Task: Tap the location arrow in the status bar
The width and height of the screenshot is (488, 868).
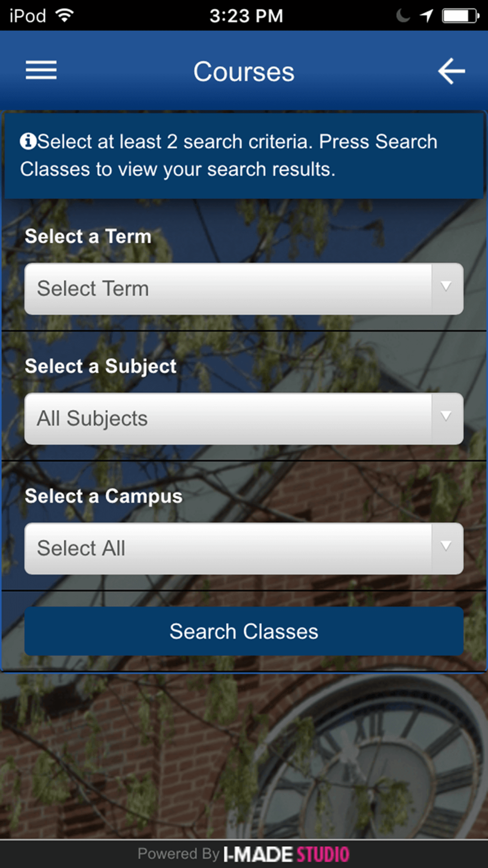Action: click(427, 16)
